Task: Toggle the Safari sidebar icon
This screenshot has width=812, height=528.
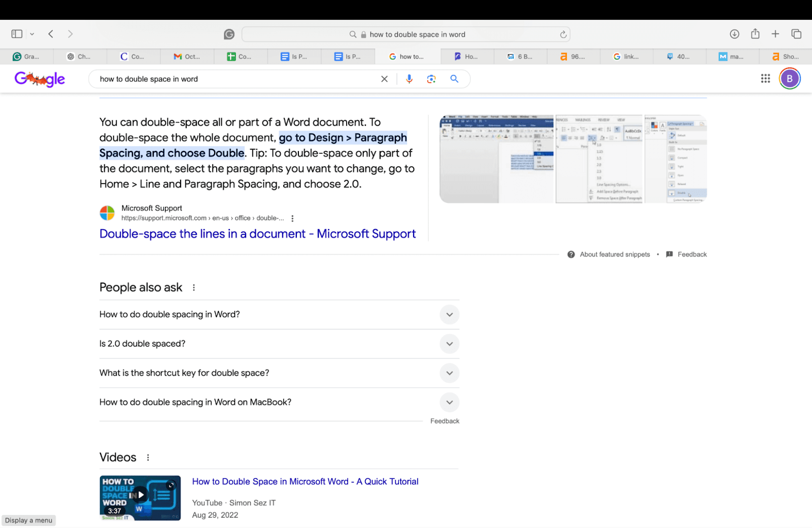Action: tap(17, 34)
